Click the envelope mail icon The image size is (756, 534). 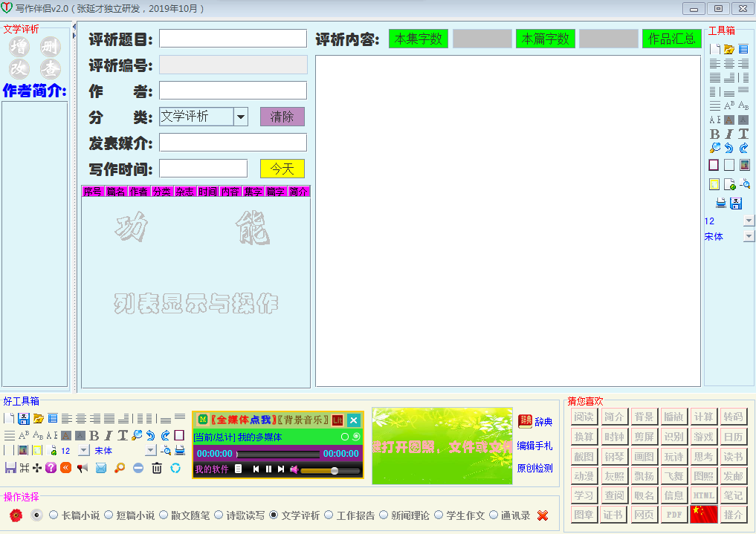pos(101,468)
